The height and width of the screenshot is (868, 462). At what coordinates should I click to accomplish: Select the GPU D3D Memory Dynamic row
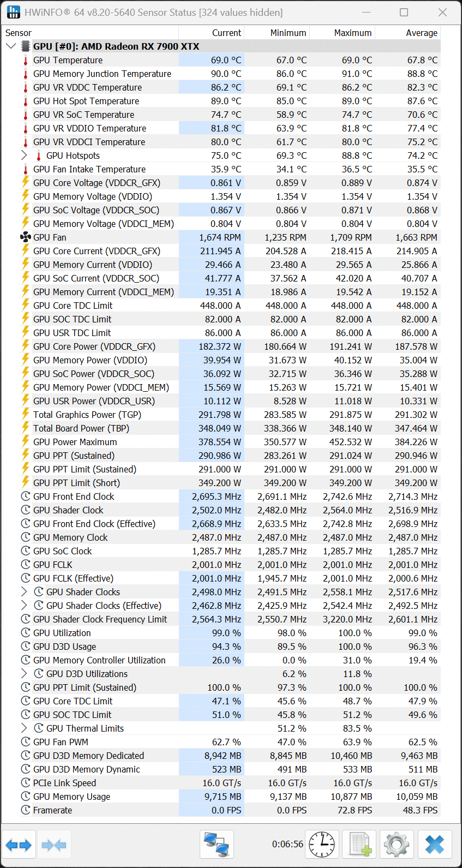pos(221,769)
